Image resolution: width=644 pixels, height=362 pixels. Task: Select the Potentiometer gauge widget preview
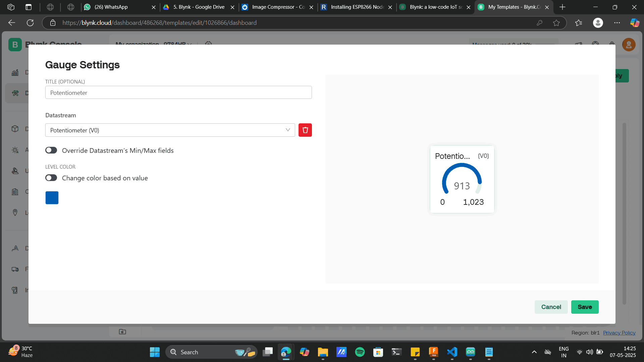click(462, 179)
